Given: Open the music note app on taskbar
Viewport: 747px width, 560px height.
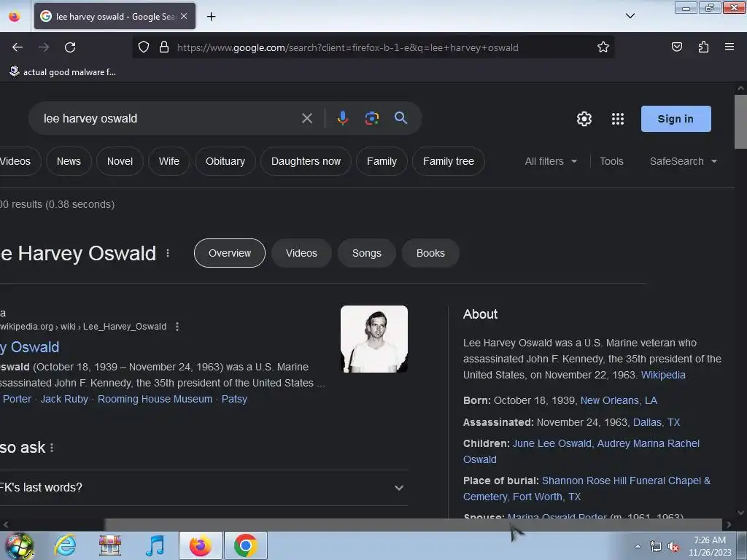Looking at the screenshot, I should (x=155, y=545).
